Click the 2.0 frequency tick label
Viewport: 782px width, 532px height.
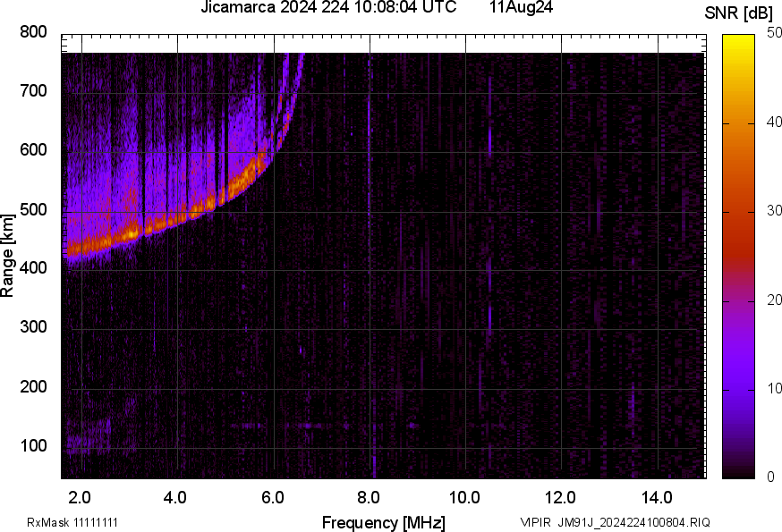(81, 496)
